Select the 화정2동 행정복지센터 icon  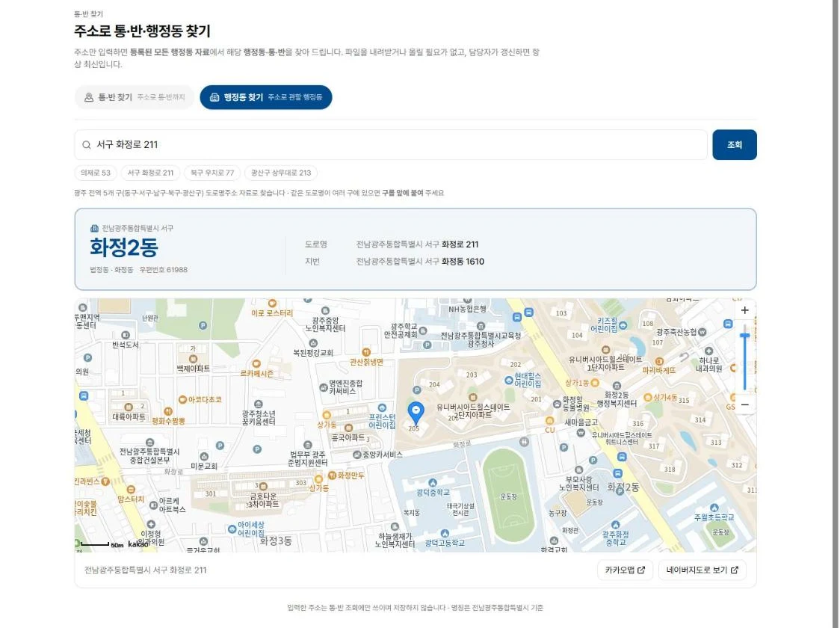point(617,386)
